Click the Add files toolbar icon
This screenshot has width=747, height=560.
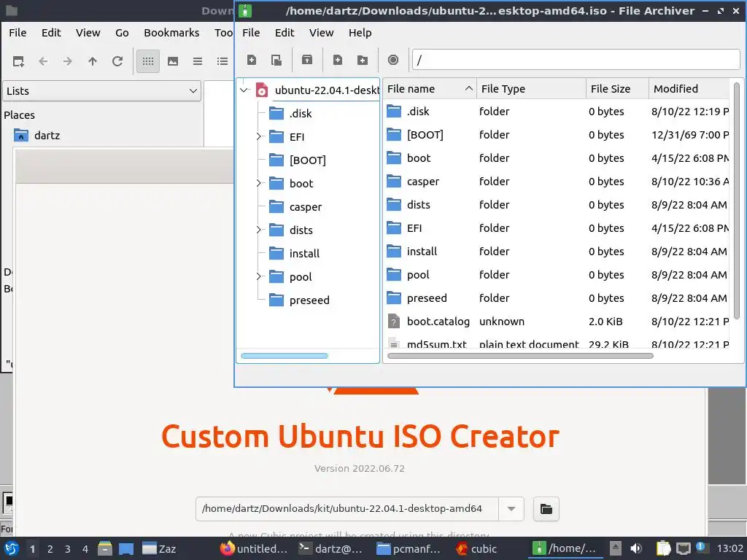click(338, 60)
